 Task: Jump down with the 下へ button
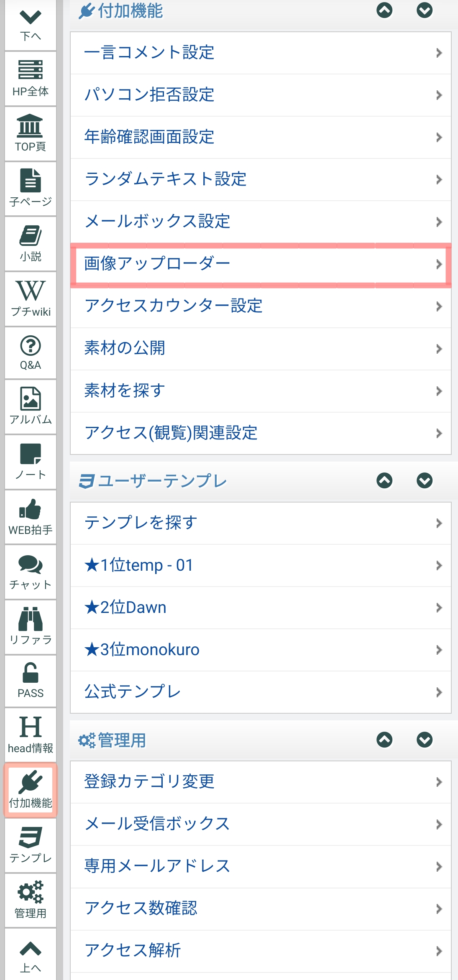(x=30, y=24)
